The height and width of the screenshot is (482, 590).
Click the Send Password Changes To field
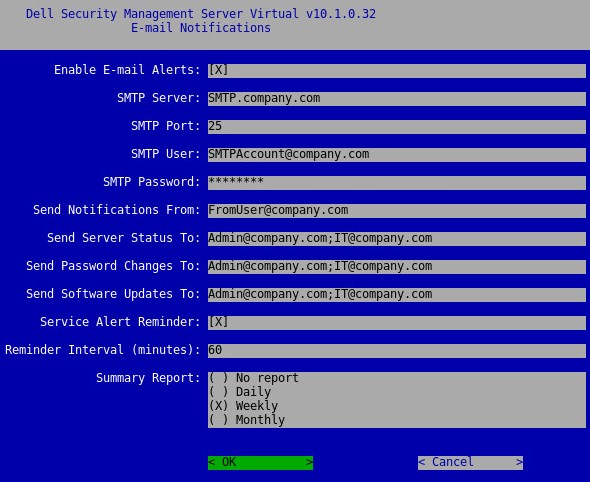click(x=397, y=266)
